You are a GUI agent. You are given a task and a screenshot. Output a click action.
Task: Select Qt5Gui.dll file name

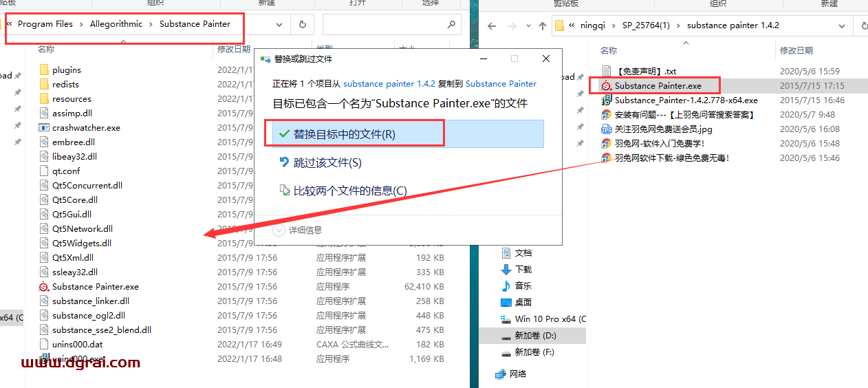tap(72, 214)
